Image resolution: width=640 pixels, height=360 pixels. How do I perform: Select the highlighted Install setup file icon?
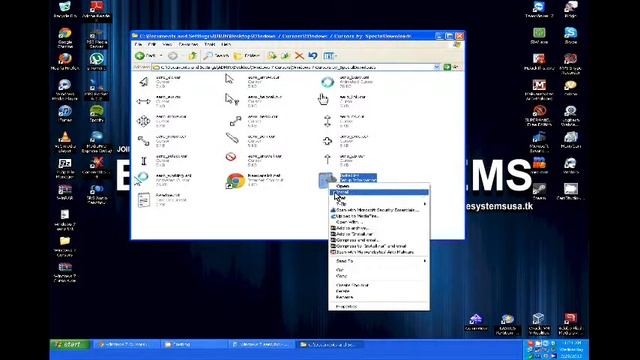(327, 180)
